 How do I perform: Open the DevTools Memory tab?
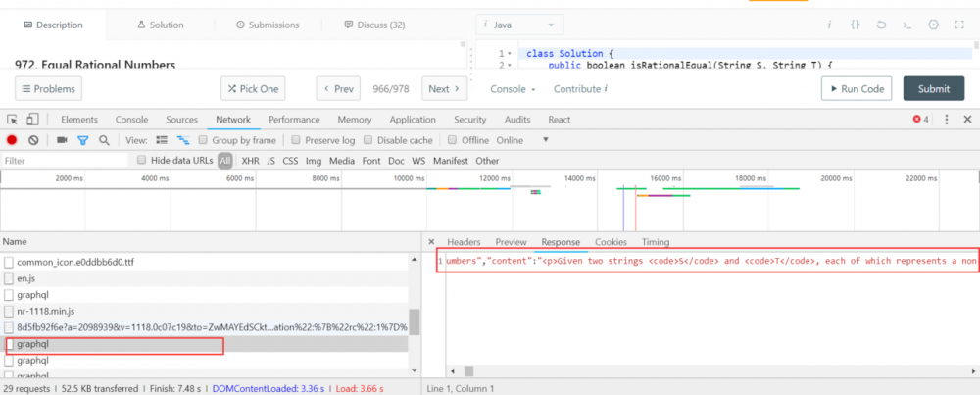[x=355, y=120]
